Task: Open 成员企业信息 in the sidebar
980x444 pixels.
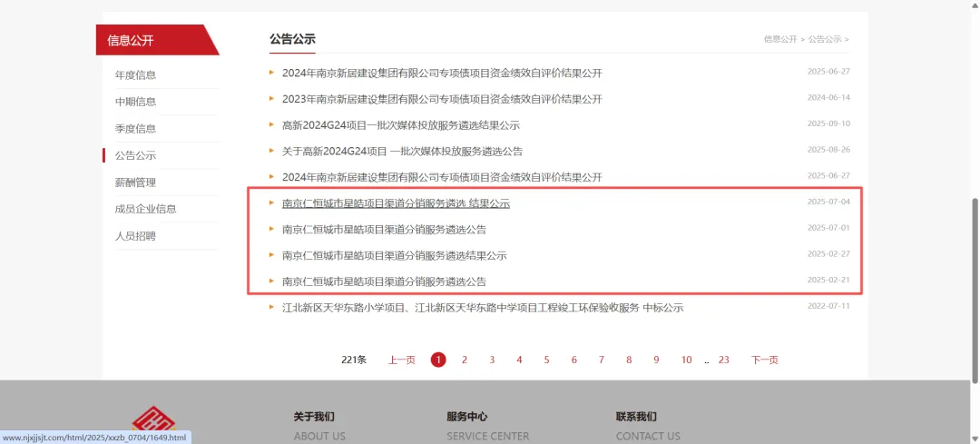Action: (145, 209)
